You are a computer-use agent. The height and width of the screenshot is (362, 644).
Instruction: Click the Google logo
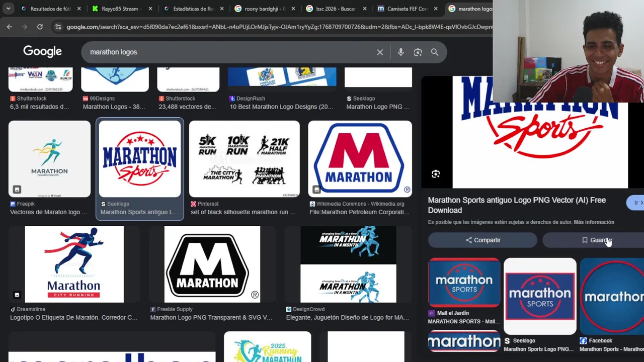tap(42, 51)
